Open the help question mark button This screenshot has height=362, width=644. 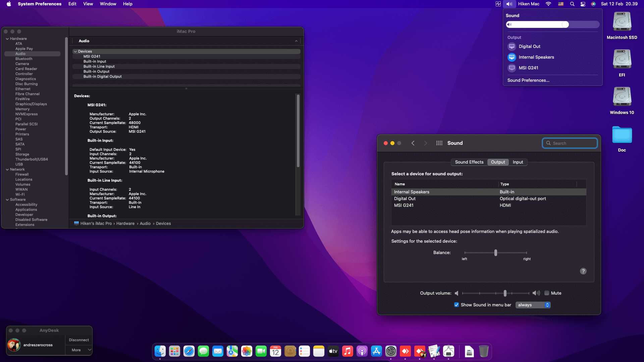click(x=583, y=271)
